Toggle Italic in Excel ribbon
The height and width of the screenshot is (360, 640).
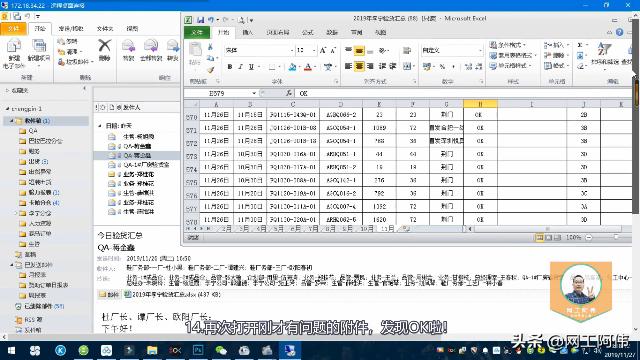(x=240, y=67)
